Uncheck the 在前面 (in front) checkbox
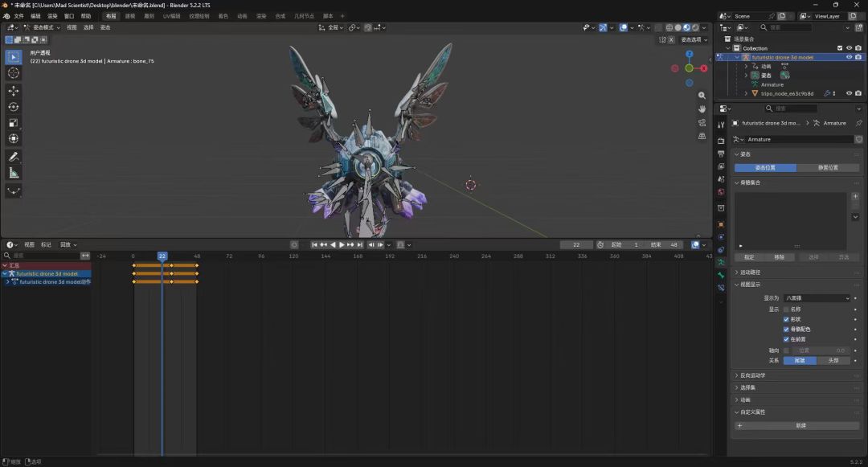The width and height of the screenshot is (868, 467). coord(786,339)
